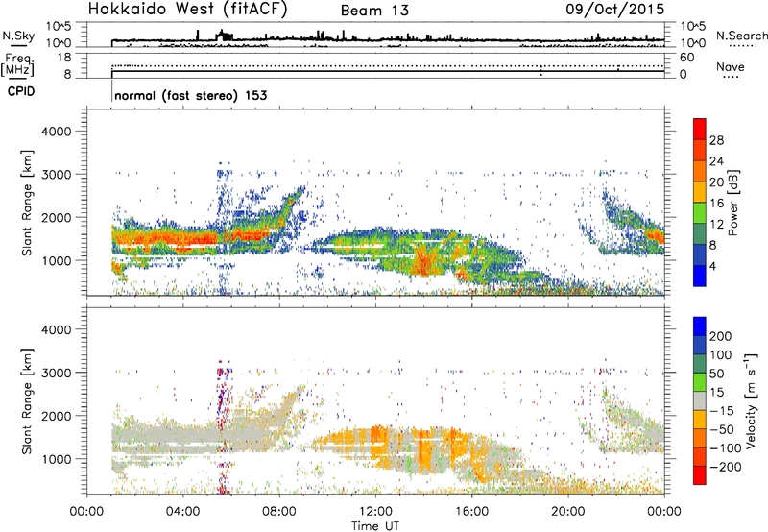Viewport: 768px width, 532px height.
Task: Pick the gray segment of the Velocity color bar
Action: (x=700, y=401)
